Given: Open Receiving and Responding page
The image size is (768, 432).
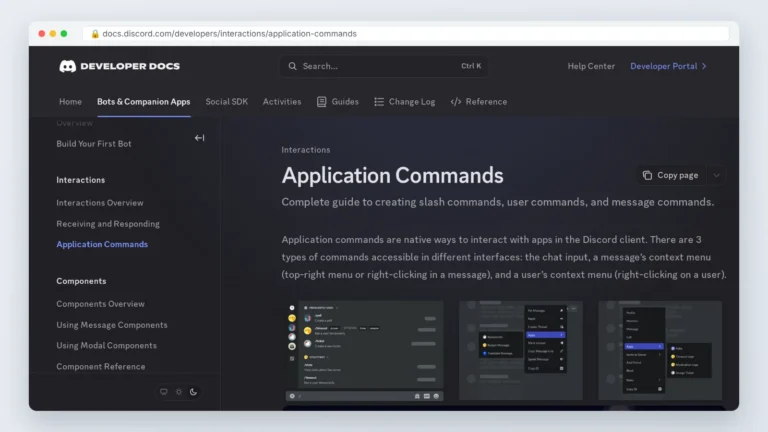Looking at the screenshot, I should [x=108, y=224].
